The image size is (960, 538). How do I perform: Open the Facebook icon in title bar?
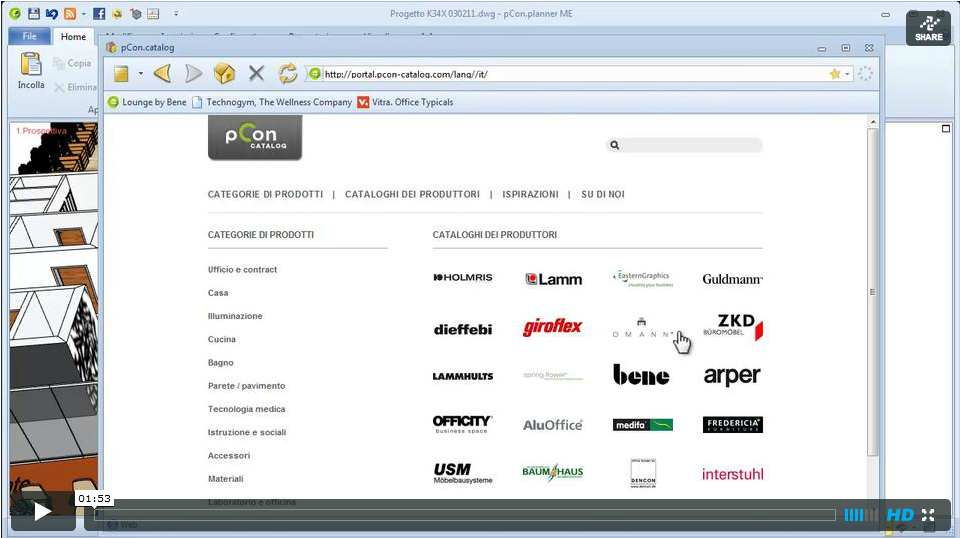pyautogui.click(x=99, y=13)
